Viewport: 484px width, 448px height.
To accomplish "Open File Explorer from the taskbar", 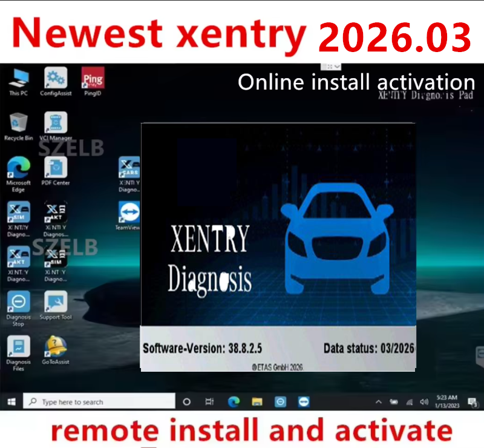I will click(x=257, y=402).
